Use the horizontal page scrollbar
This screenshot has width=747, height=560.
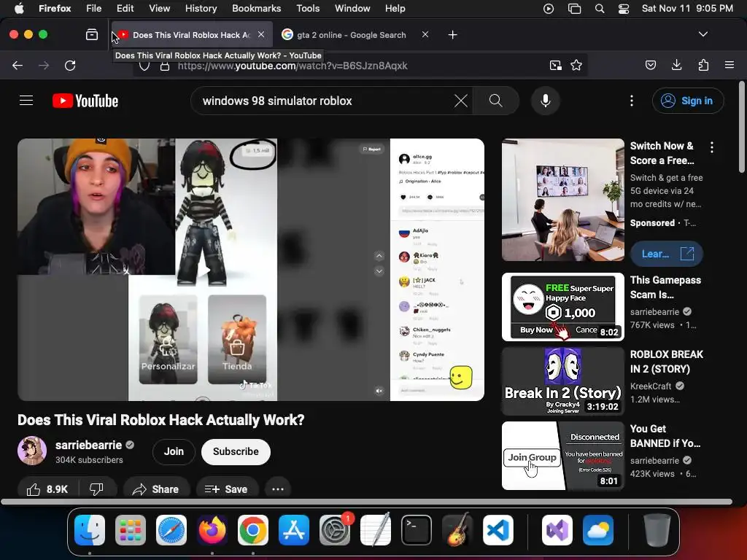pos(366,502)
